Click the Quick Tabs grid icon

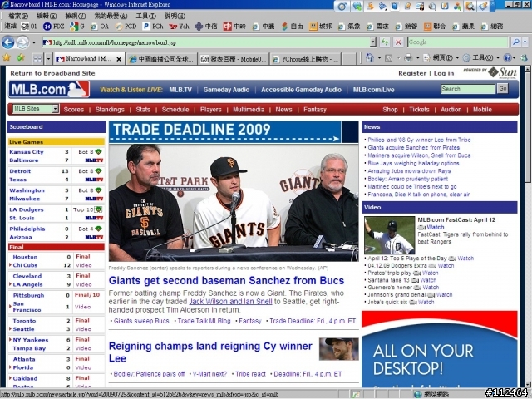pyautogui.click(x=37, y=59)
